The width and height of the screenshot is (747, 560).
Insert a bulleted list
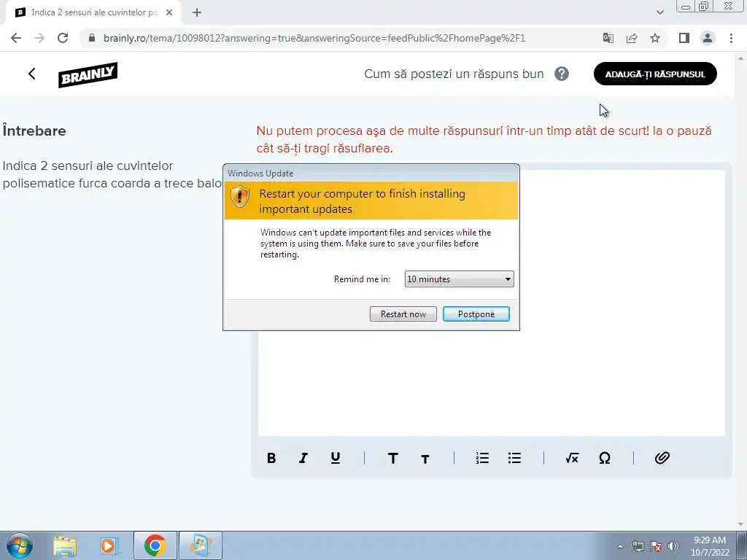[x=514, y=458]
